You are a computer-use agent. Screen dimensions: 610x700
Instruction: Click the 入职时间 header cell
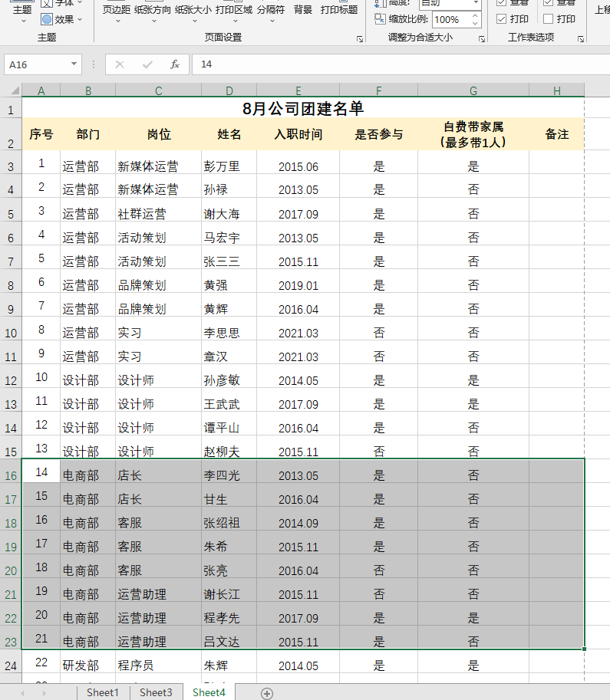298,134
